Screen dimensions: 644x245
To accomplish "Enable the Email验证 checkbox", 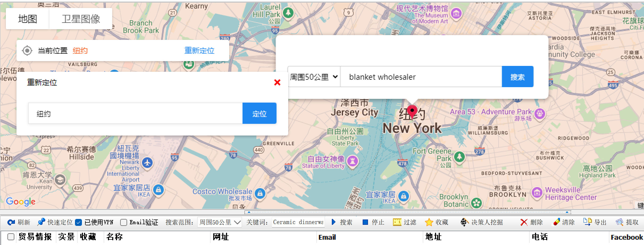I will [x=124, y=222].
